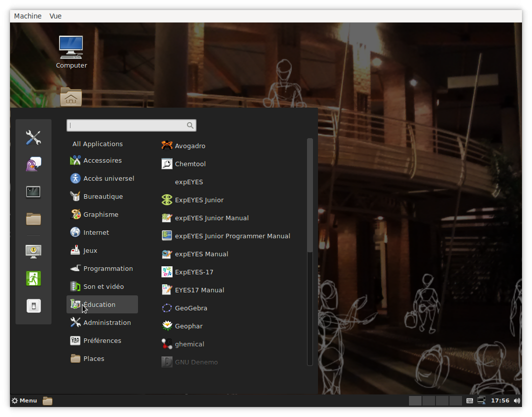The image size is (532, 417).
Task: Click the volume speaker tray icon
Action: (517, 400)
